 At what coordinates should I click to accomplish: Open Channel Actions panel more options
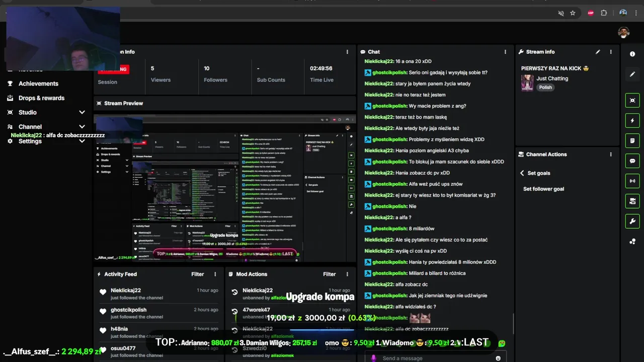(611, 154)
